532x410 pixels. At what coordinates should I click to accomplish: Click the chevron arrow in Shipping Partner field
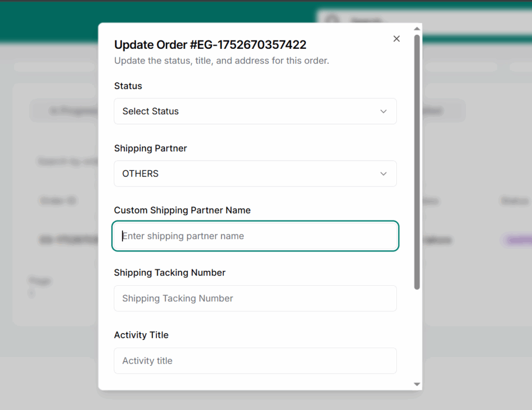(383, 174)
